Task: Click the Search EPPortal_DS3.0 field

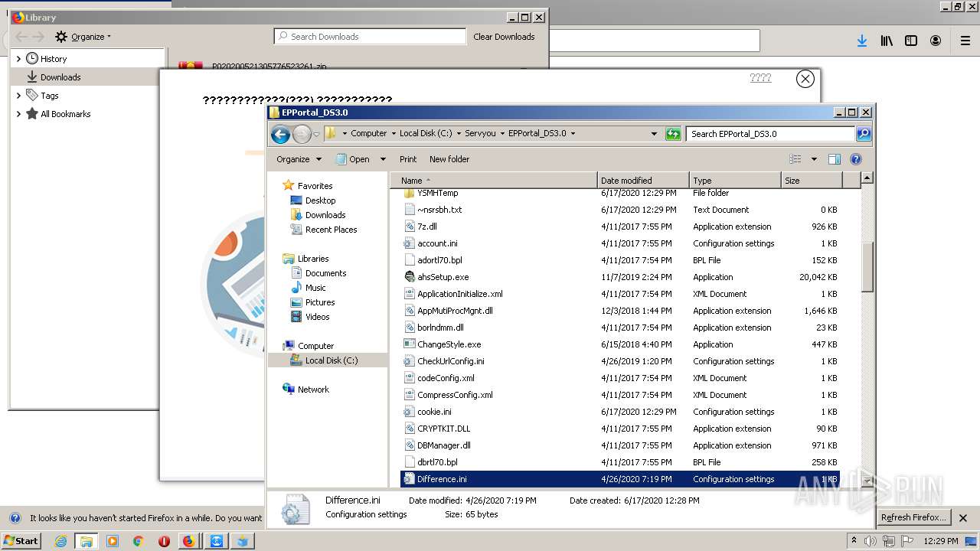Action: click(770, 134)
